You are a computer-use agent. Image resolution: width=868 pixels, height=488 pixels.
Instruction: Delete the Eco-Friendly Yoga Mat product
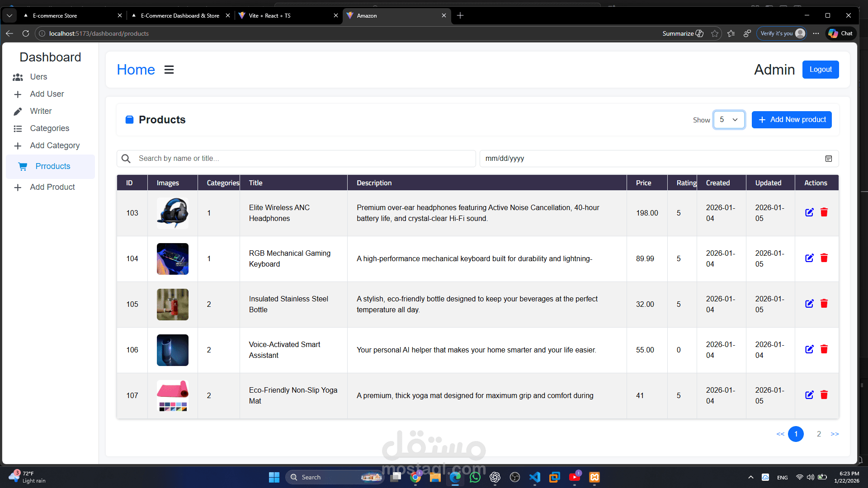pyautogui.click(x=824, y=395)
